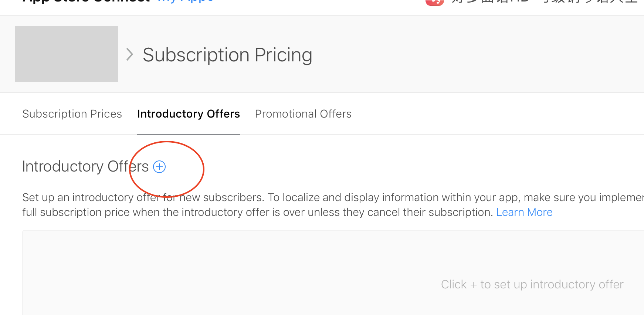
Task: Click the 'Prices' word in the Subscription tab
Action: click(x=106, y=114)
